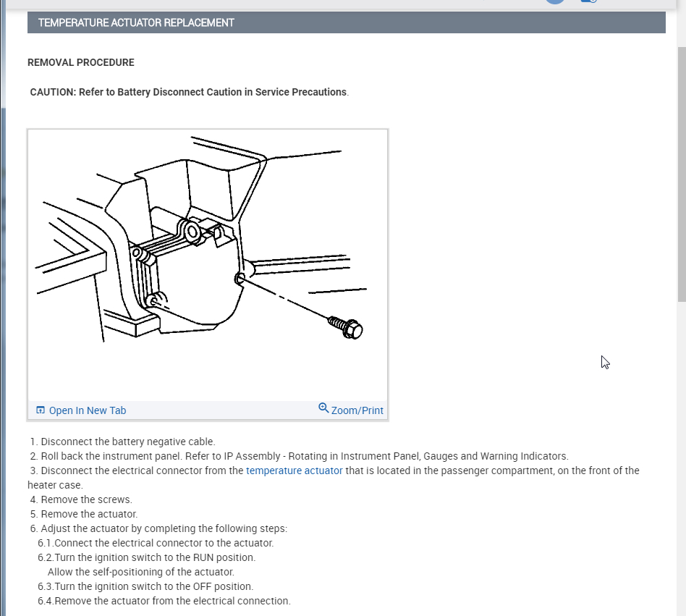Click step 6 Adjust the actuator text

pyautogui.click(x=158, y=528)
